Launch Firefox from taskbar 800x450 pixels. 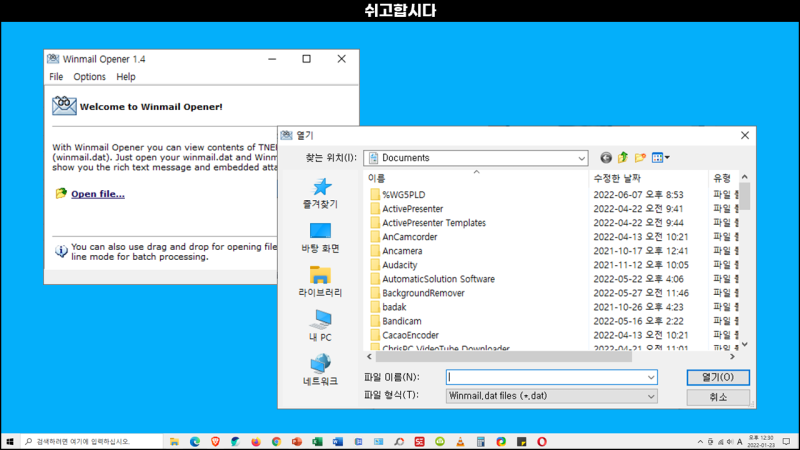pos(256,441)
